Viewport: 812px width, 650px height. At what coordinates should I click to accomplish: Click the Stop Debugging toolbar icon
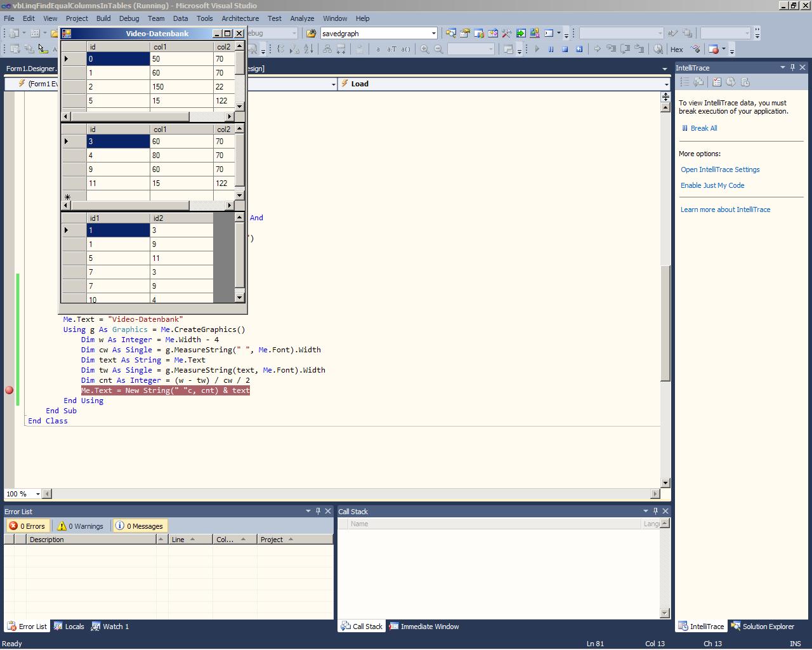pyautogui.click(x=565, y=49)
